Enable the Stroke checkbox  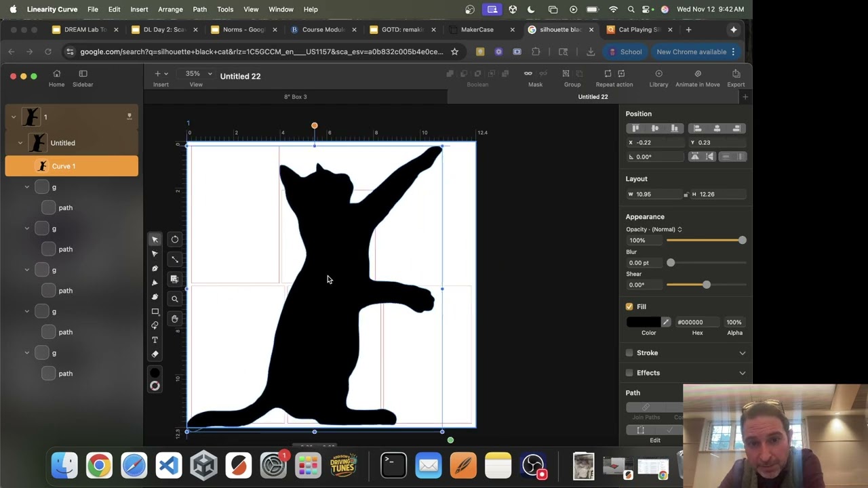629,352
